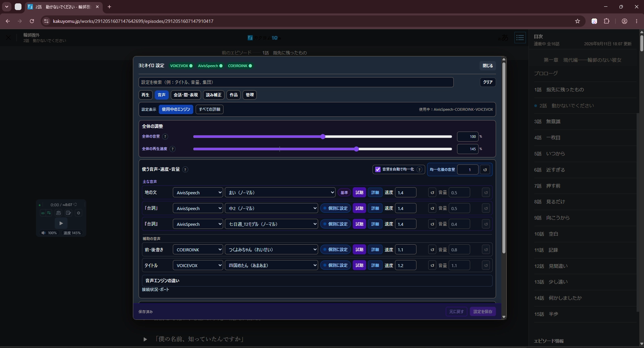
Task: Toggle 個別に設定 for the 『台詞』 row
Action: (x=335, y=224)
